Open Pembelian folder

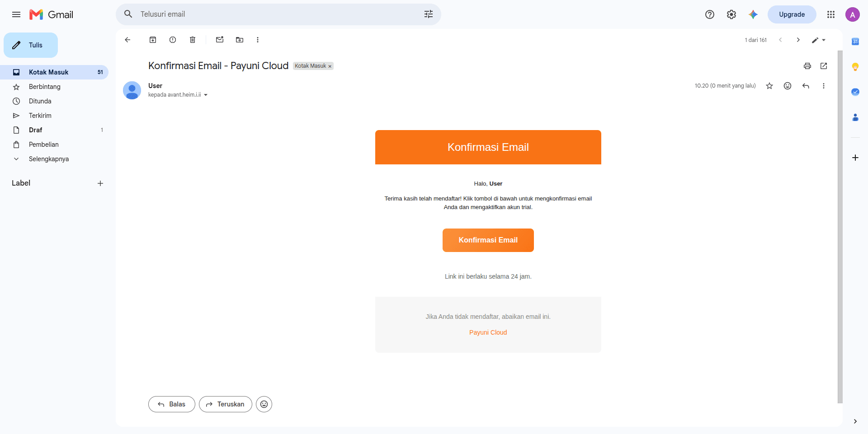(54, 145)
